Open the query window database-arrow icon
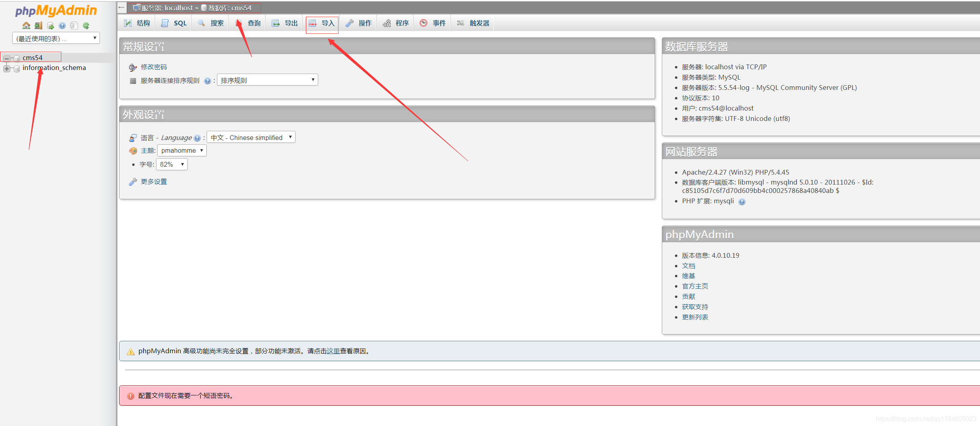Image resolution: width=980 pixels, height=426 pixels. 50,26
